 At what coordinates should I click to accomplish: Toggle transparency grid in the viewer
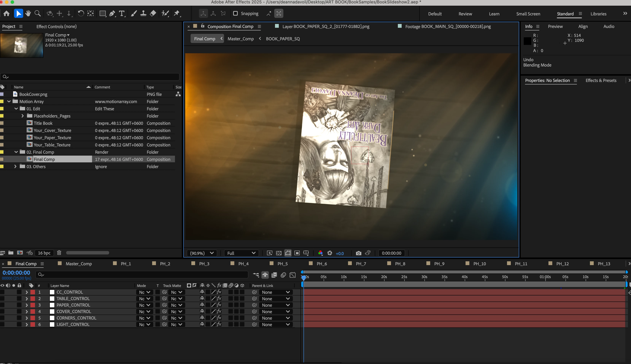[x=278, y=253]
